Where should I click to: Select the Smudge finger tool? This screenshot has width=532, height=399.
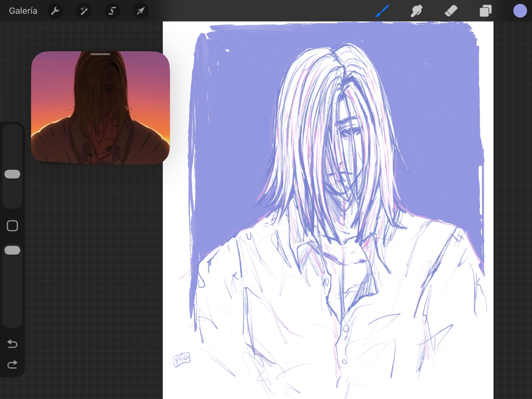[x=417, y=11]
